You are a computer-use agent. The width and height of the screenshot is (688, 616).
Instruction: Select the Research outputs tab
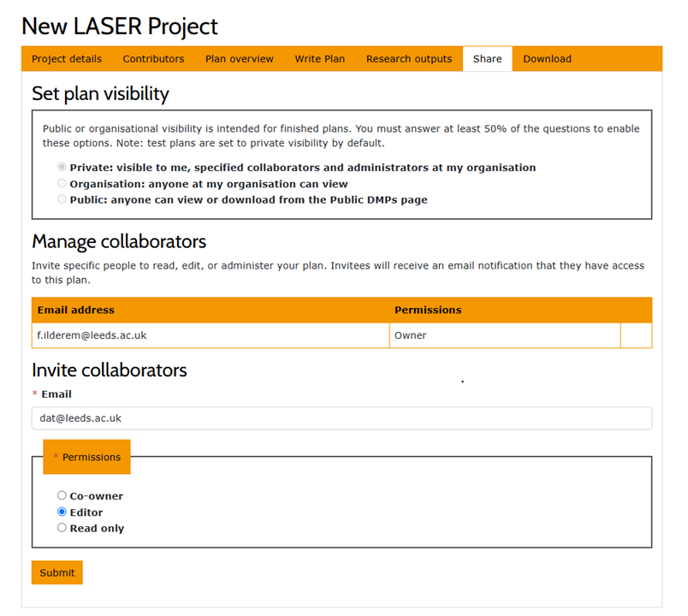coord(409,59)
